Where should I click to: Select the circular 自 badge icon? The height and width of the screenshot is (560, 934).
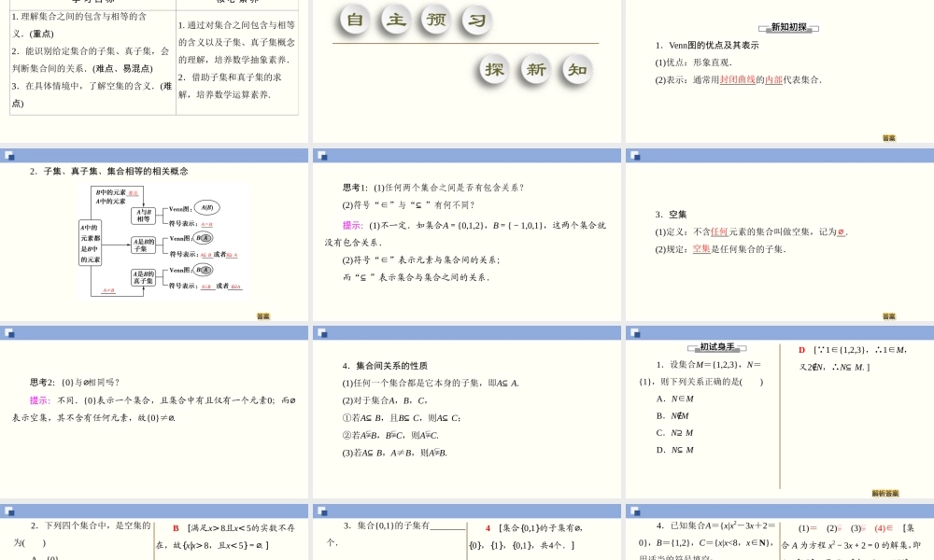[353, 20]
